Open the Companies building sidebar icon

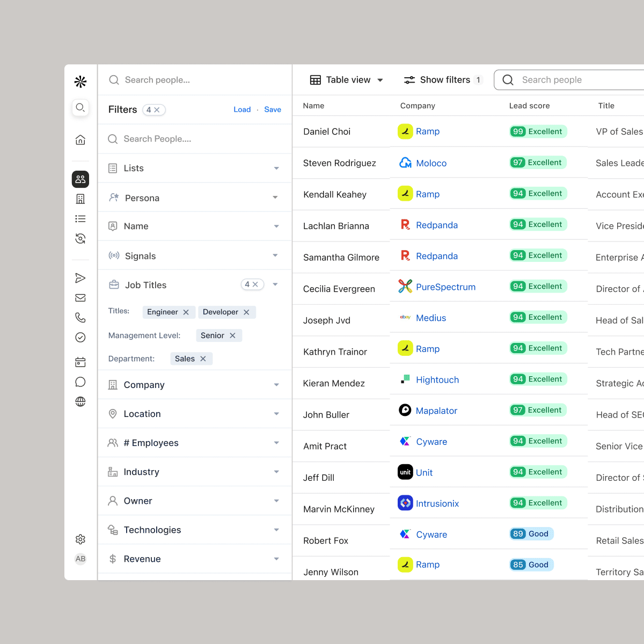pyautogui.click(x=80, y=199)
